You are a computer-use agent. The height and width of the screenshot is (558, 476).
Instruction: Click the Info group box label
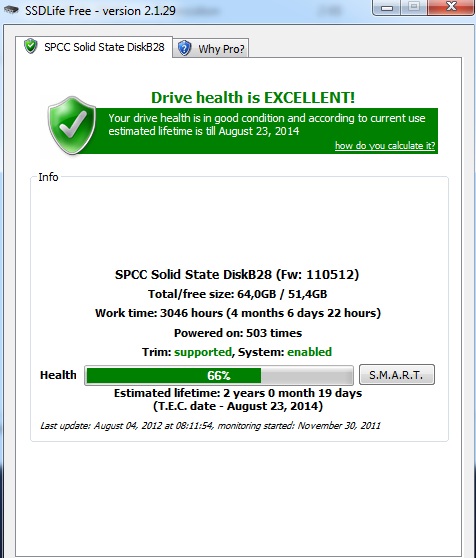click(48, 177)
